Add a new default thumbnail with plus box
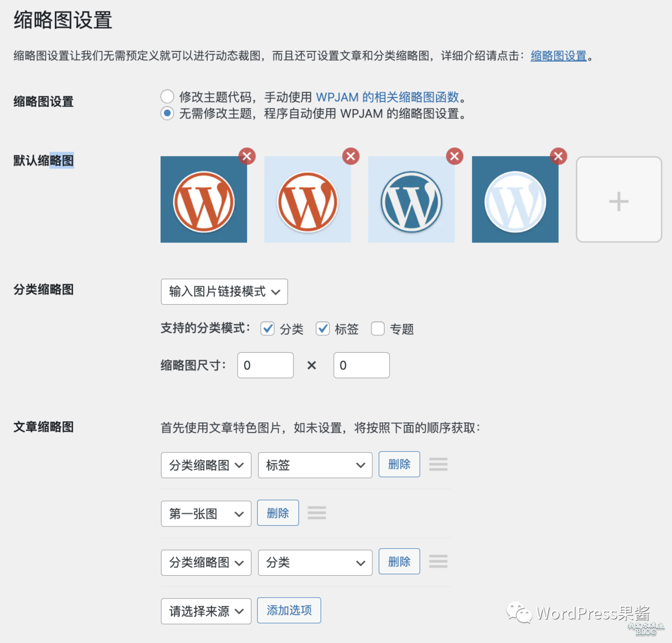Screen dimensions: 672x643 (x=619, y=199)
